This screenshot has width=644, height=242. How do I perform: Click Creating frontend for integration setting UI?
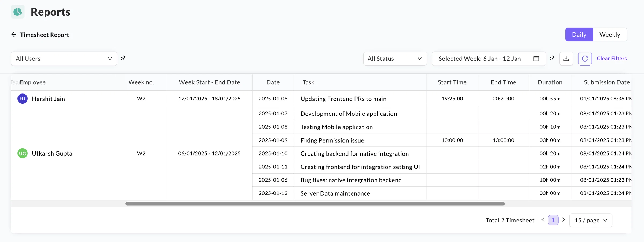coord(360,167)
